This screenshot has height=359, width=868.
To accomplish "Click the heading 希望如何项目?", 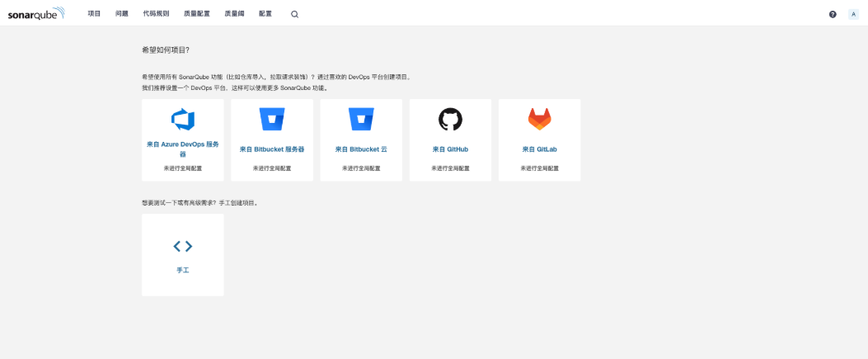I will click(166, 50).
